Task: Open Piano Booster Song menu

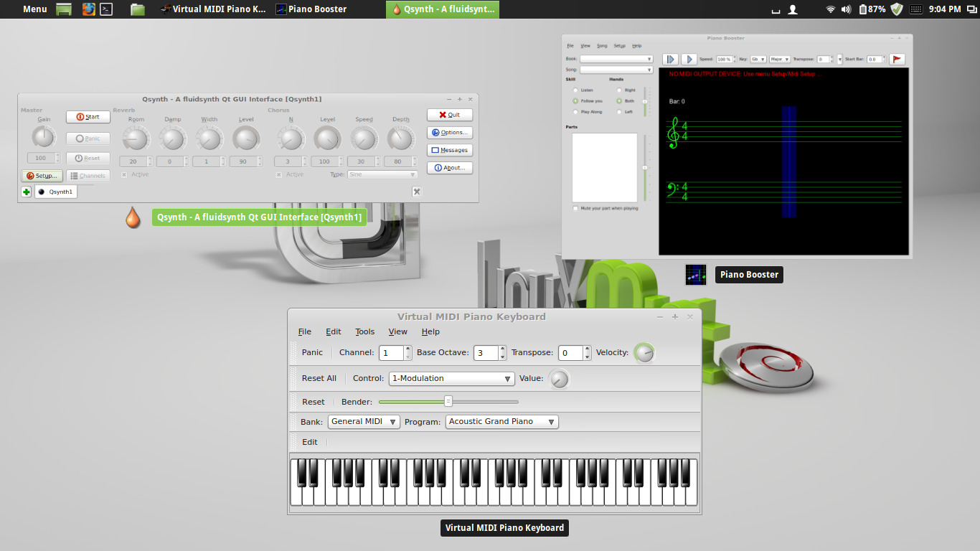Action: (602, 46)
